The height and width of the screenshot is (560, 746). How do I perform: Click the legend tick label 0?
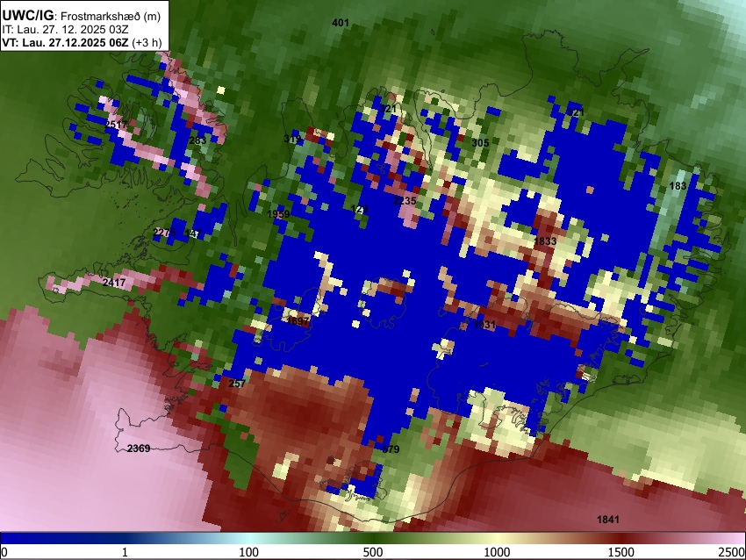tap(4, 553)
